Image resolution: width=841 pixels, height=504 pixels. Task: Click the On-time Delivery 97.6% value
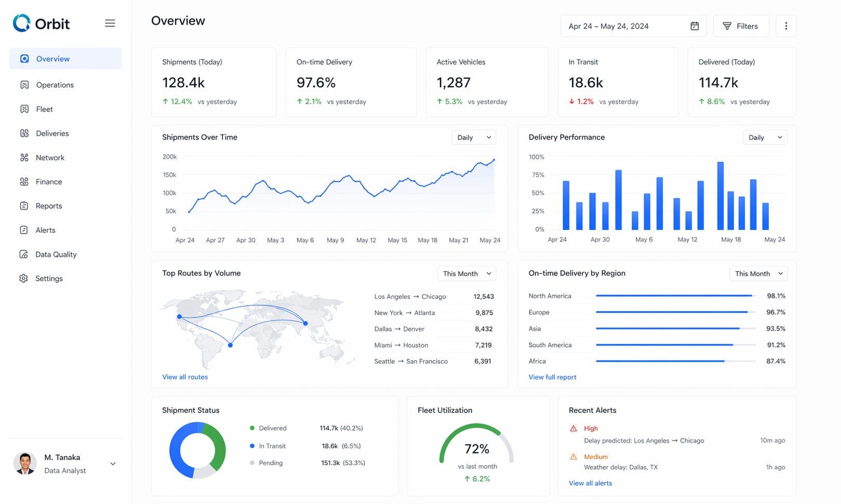pos(316,83)
